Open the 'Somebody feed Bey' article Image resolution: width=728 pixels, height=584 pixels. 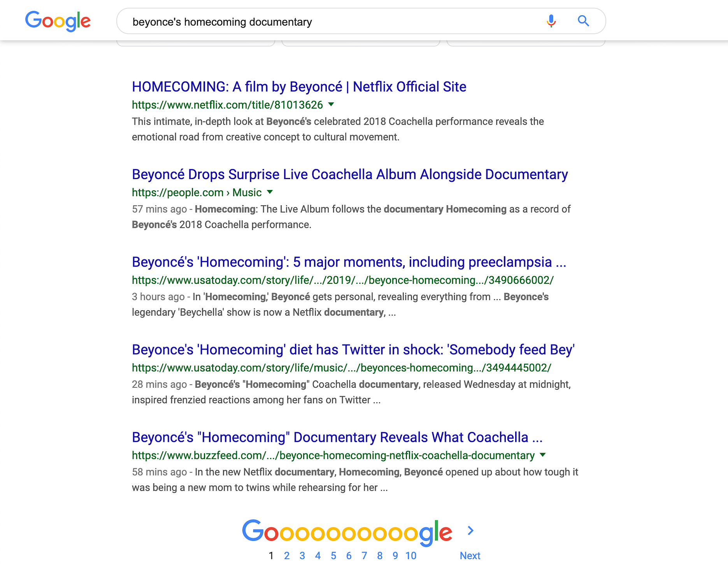point(353,350)
